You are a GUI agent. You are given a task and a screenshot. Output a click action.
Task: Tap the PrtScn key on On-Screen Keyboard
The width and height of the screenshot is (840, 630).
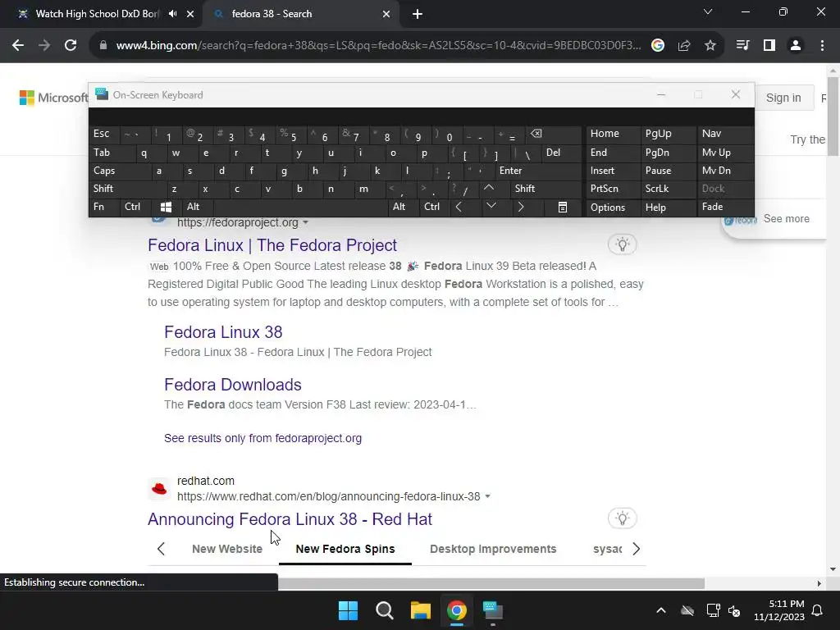pos(613,188)
